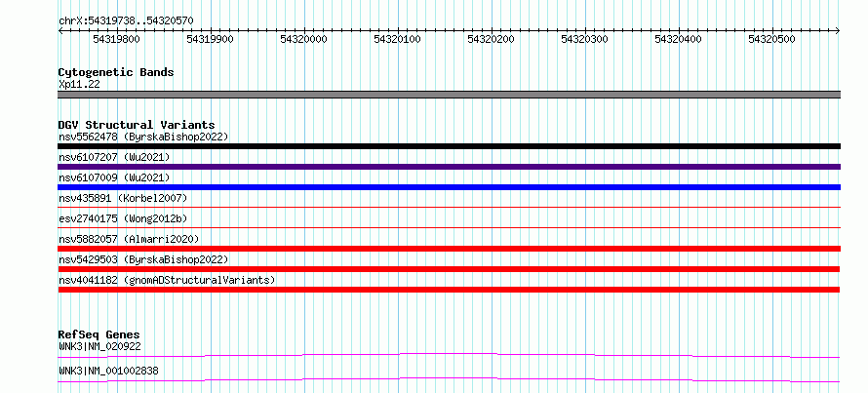Open the RefSeq Genes track title
The image size is (868, 393).
pos(99,334)
